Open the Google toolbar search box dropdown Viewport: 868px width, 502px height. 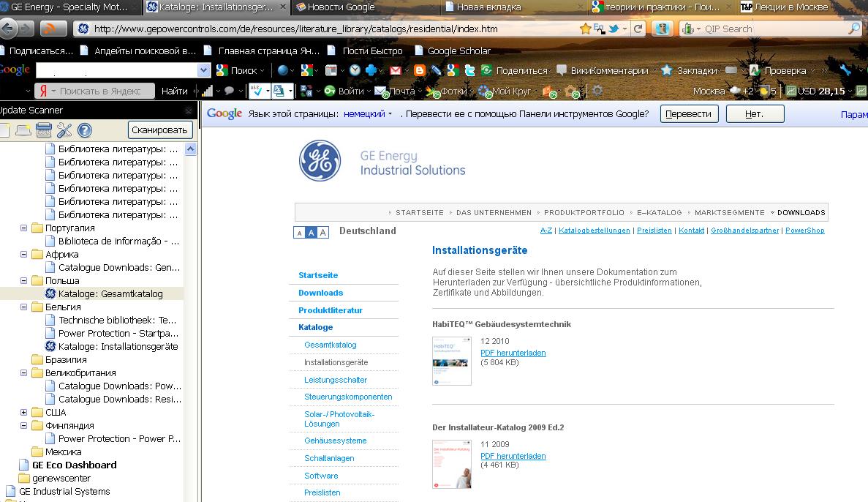[204, 70]
